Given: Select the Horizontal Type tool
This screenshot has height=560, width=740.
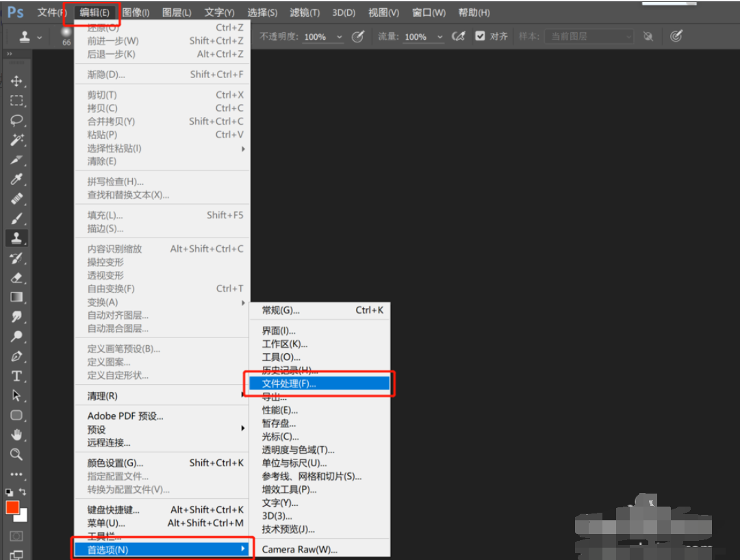Looking at the screenshot, I should [16, 376].
